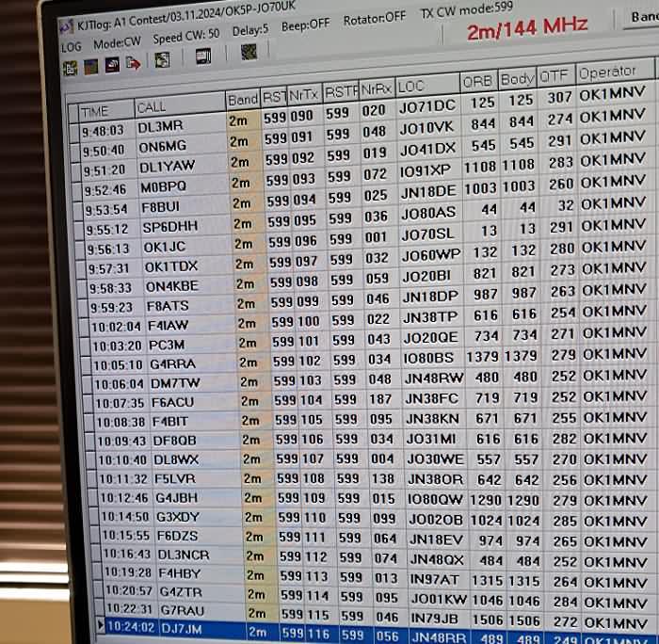Click callsign SP6DHH
This screenshot has width=659, height=644.
[x=170, y=227]
